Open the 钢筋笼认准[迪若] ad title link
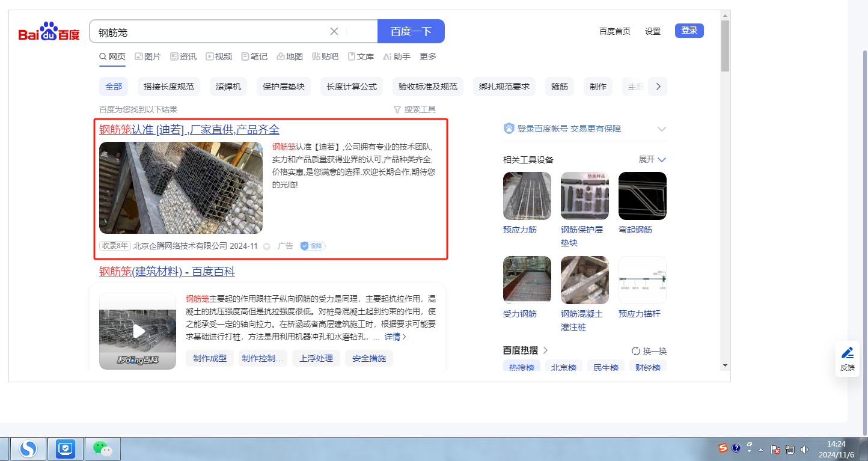The image size is (868, 461). tap(189, 130)
